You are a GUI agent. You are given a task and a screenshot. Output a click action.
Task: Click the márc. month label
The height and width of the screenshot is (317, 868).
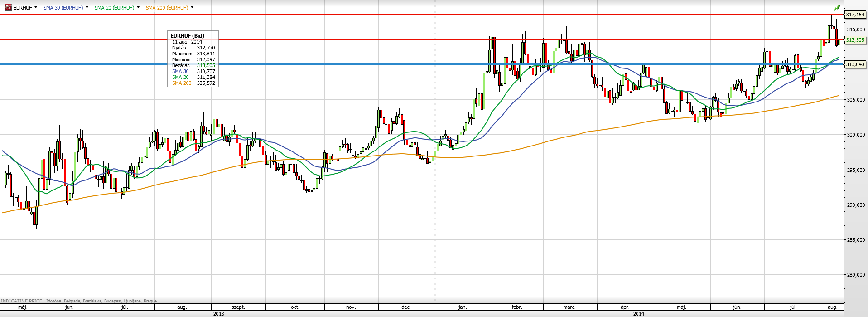point(569,307)
